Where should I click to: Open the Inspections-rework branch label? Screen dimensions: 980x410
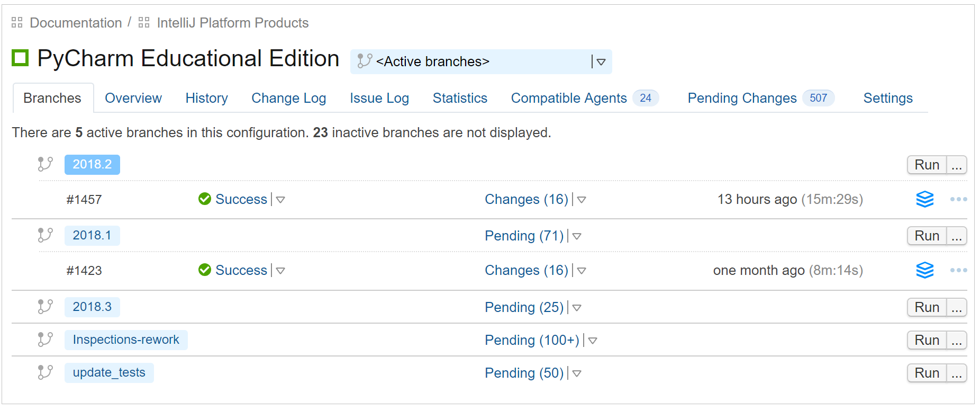point(126,340)
